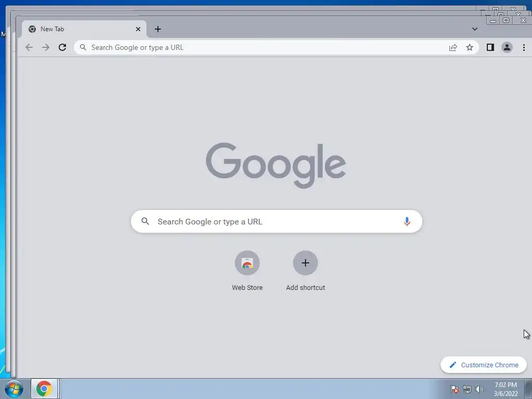Minimize the front Chrome window
This screenshot has width=532, height=399.
[x=493, y=21]
